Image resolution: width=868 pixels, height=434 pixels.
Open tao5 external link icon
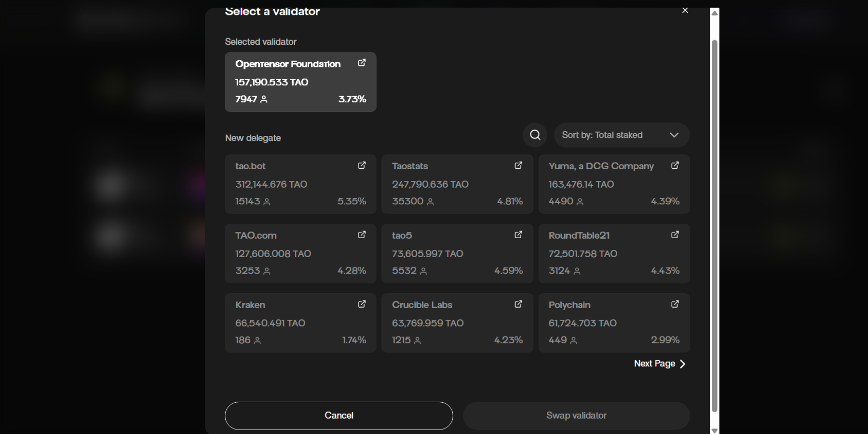[518, 235]
